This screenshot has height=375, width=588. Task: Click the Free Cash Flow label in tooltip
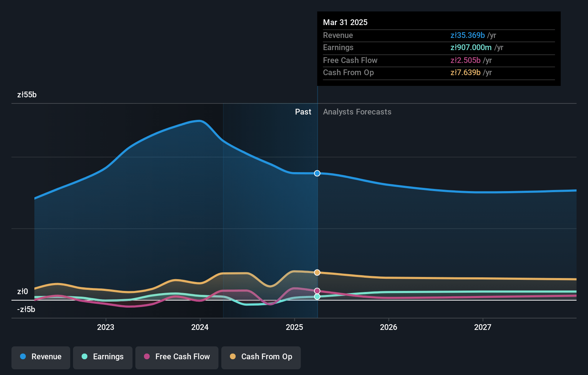point(350,60)
